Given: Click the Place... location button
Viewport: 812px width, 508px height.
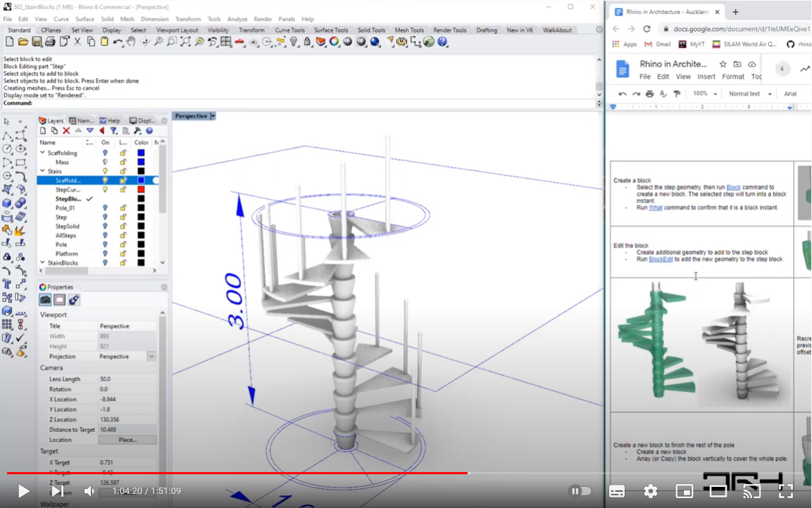Looking at the screenshot, I should [127, 440].
